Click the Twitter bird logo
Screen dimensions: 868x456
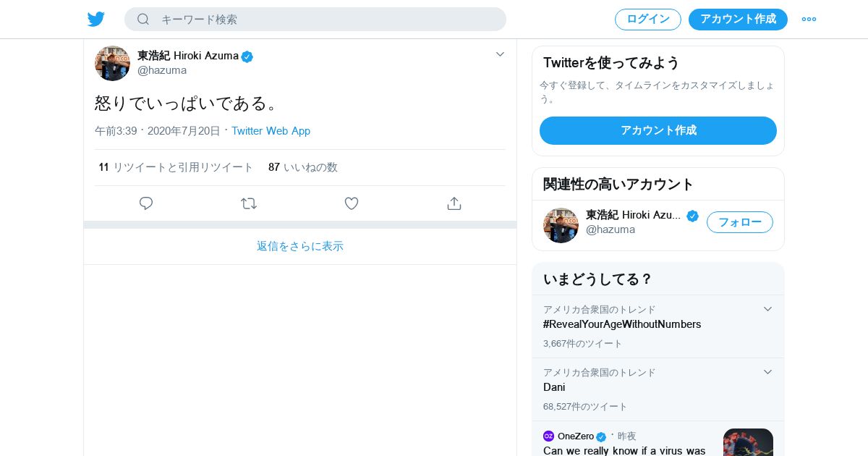click(x=96, y=20)
